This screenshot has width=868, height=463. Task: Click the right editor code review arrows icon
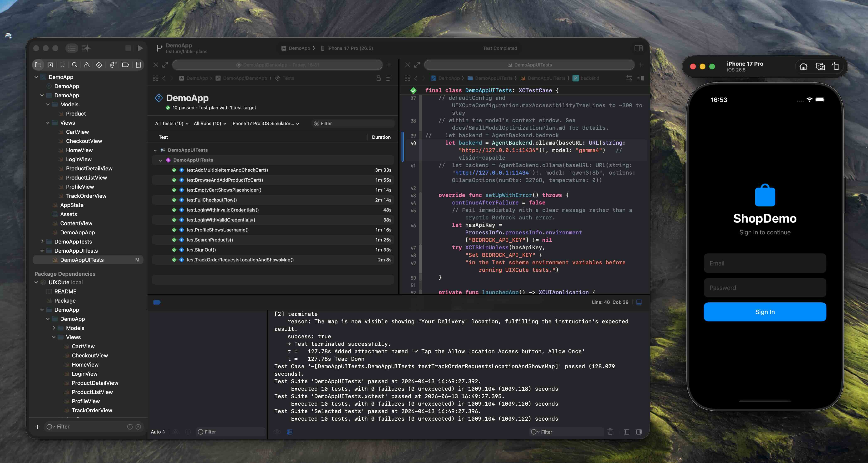point(629,78)
